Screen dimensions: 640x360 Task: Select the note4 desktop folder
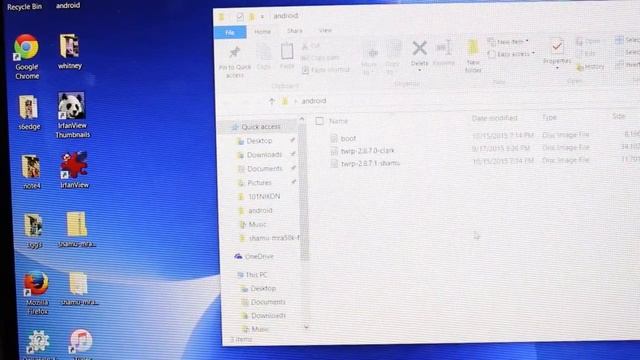click(x=31, y=172)
